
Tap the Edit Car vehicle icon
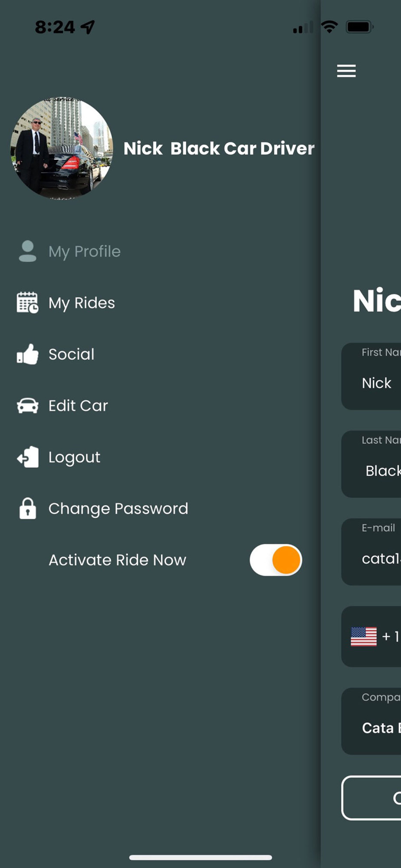click(x=27, y=406)
